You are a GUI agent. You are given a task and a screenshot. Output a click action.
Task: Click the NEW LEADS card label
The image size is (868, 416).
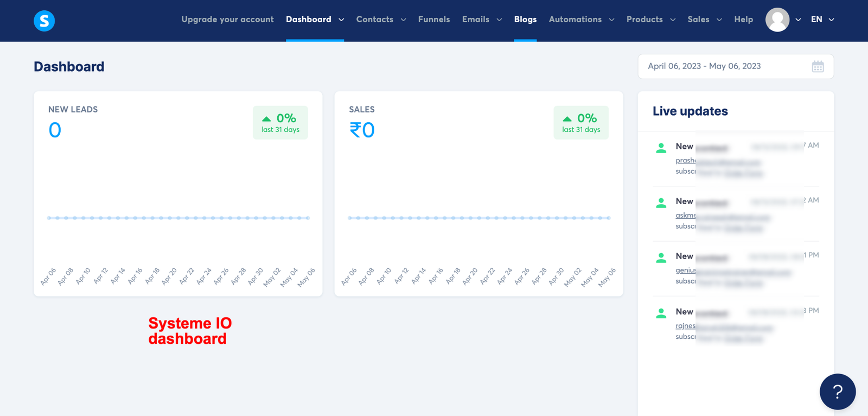(73, 110)
